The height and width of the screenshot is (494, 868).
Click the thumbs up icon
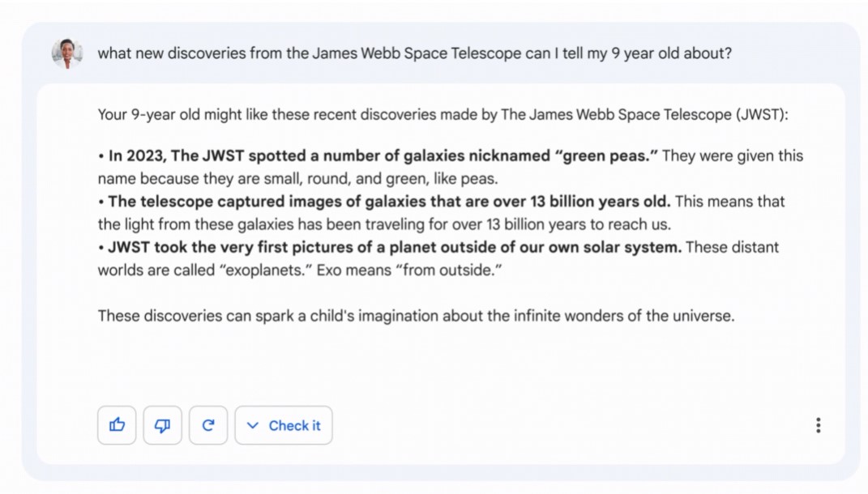pyautogui.click(x=117, y=425)
